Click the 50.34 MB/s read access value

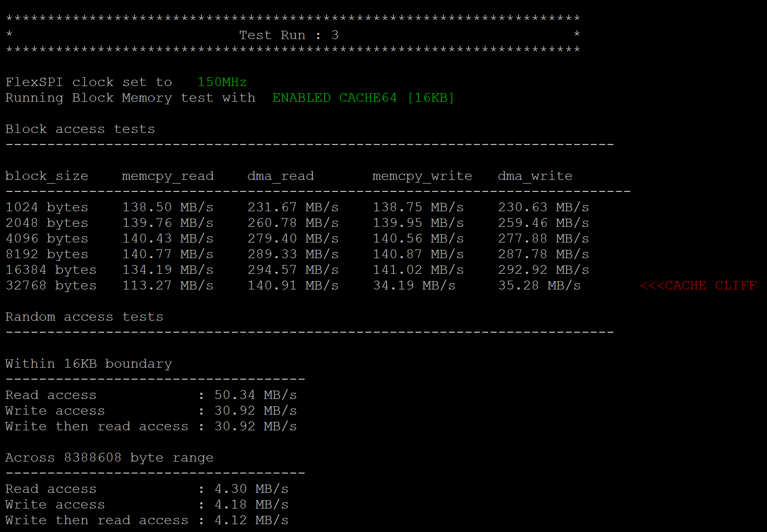coord(255,395)
